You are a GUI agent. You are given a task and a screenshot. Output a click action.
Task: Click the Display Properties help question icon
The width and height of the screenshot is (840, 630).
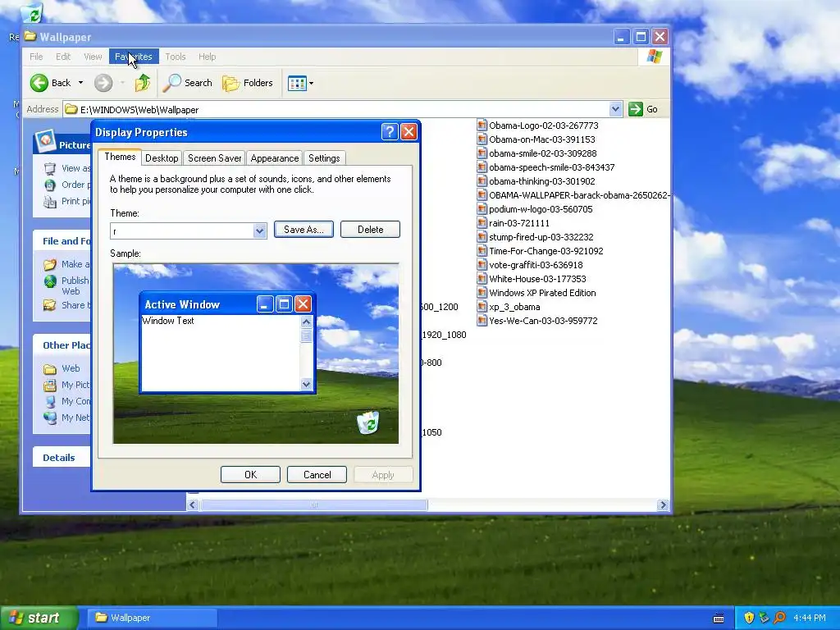coord(390,132)
